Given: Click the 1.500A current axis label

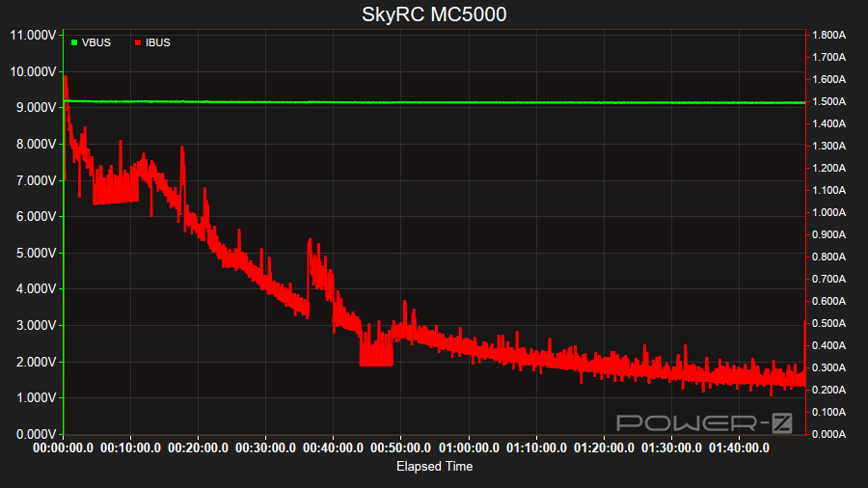Looking at the screenshot, I should [x=828, y=102].
